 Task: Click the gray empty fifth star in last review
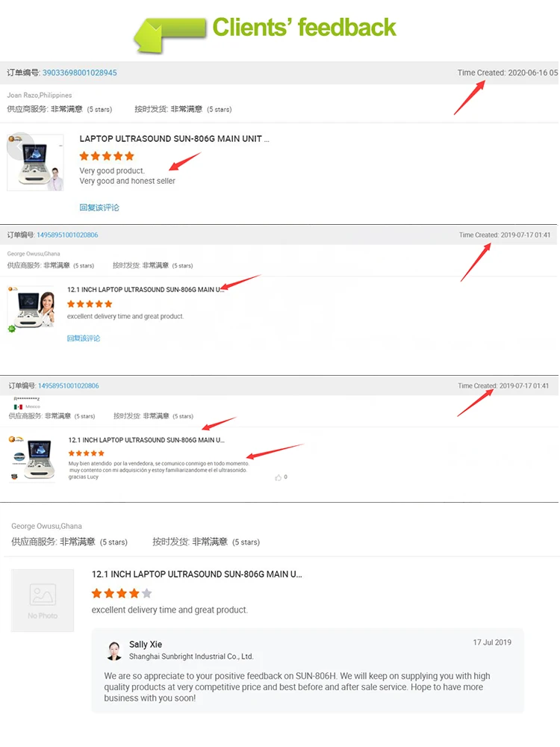pos(146,593)
